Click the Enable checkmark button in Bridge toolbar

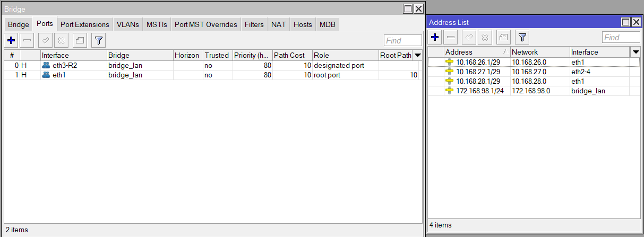(x=46, y=40)
